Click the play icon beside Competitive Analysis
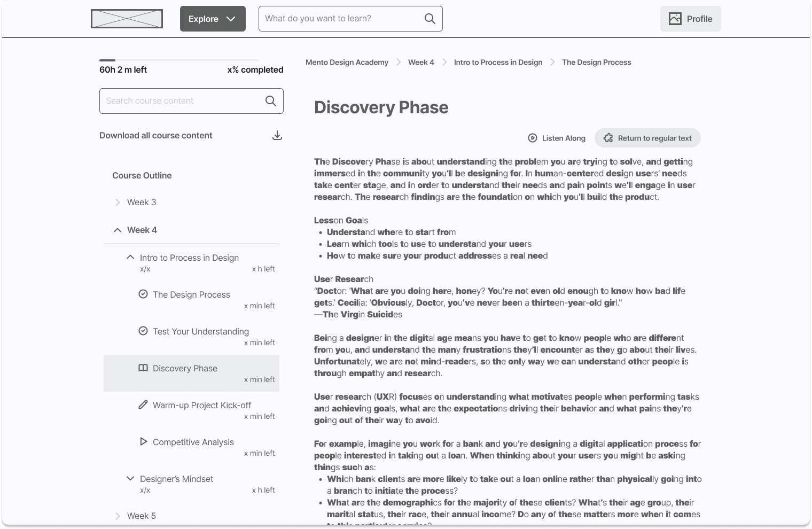The height and width of the screenshot is (529, 812). (x=143, y=442)
